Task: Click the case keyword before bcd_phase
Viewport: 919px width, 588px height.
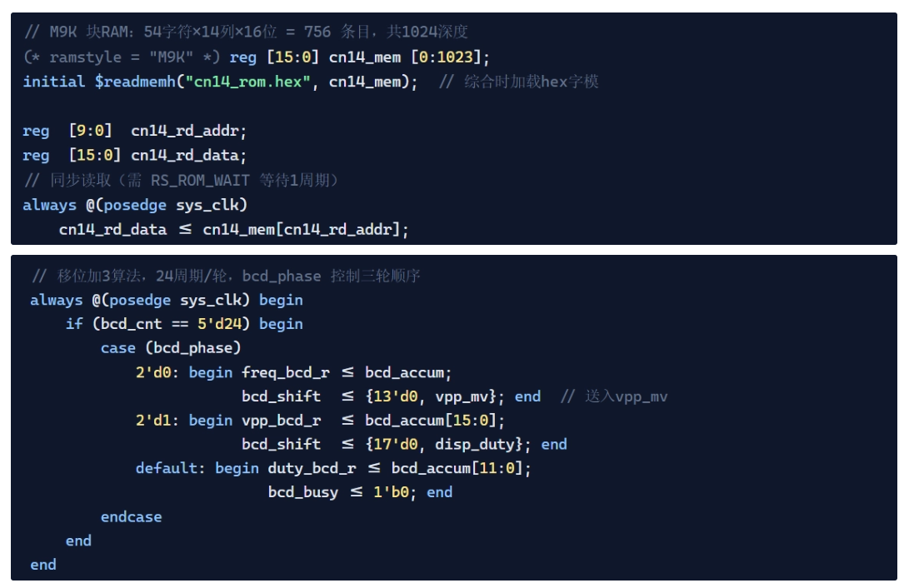Action: tap(117, 348)
